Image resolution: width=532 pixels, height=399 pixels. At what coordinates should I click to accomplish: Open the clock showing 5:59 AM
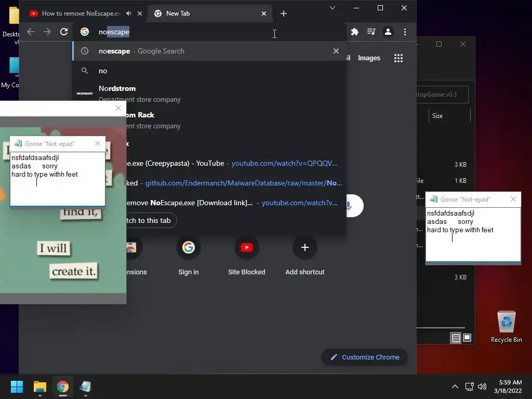tap(508, 387)
